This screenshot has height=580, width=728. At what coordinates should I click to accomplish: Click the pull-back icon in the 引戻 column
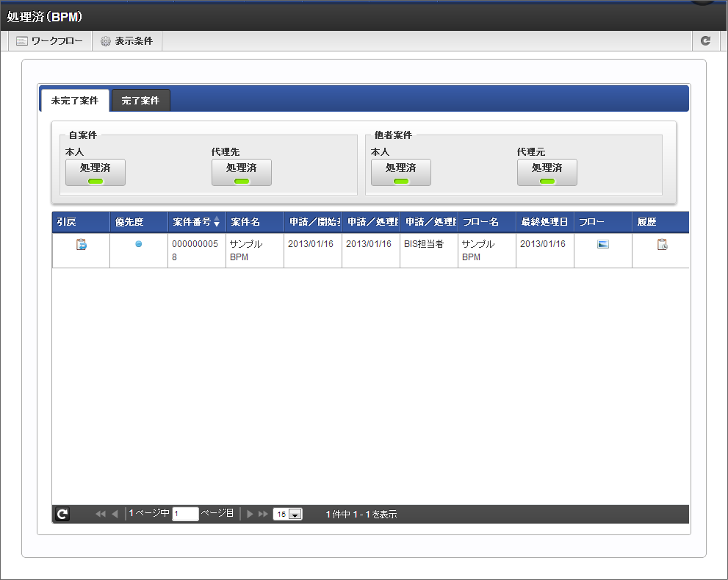(x=82, y=245)
